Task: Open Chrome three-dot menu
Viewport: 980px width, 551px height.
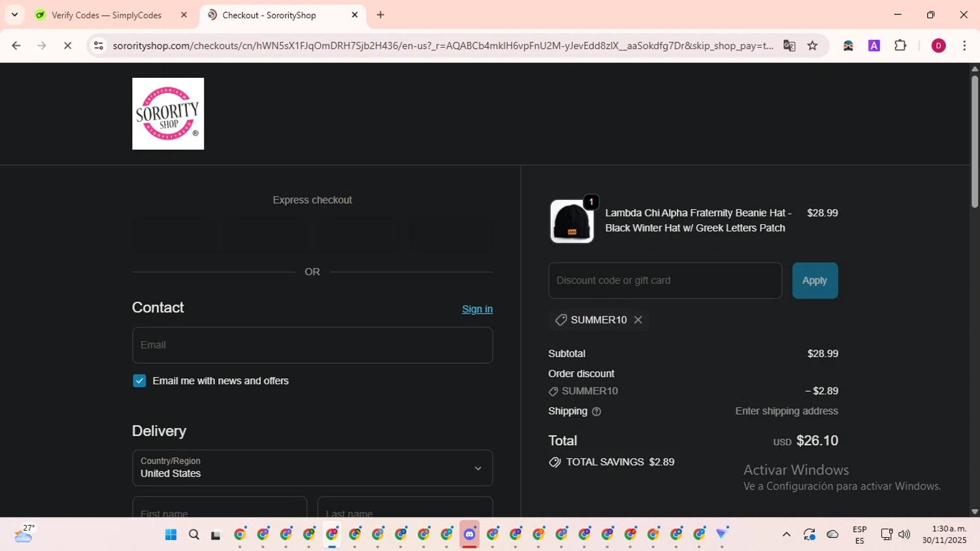Action: pyautogui.click(x=964, y=46)
